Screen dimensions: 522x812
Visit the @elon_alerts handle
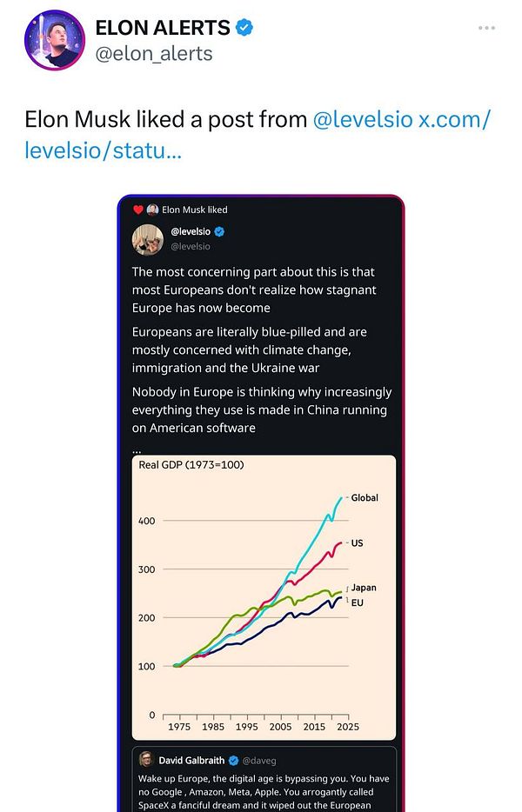tap(153, 54)
